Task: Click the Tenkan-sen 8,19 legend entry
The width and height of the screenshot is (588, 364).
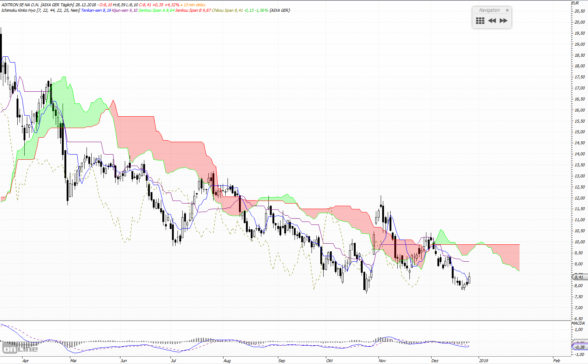Action: pyautogui.click(x=96, y=10)
